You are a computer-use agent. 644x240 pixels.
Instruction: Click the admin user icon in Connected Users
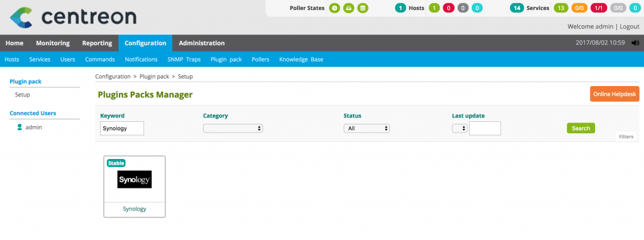point(19,127)
